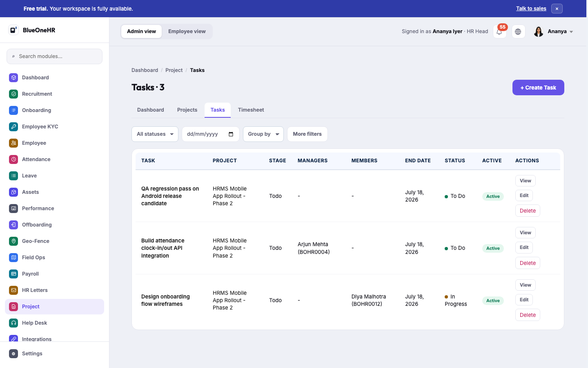Delete the QA regression pass task
This screenshot has width=588, height=368.
[528, 211]
